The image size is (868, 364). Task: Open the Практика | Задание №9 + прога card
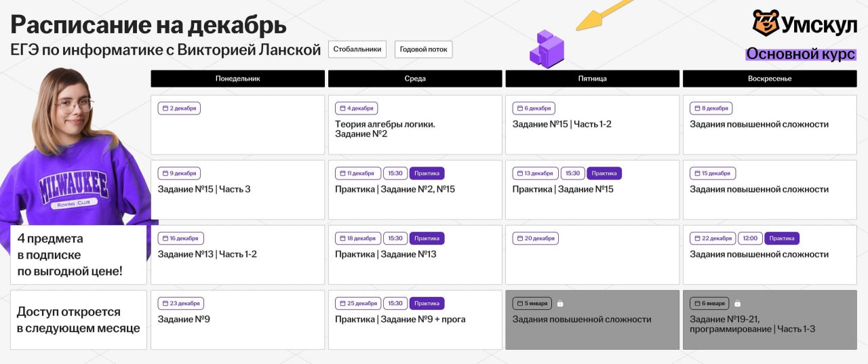(415, 320)
